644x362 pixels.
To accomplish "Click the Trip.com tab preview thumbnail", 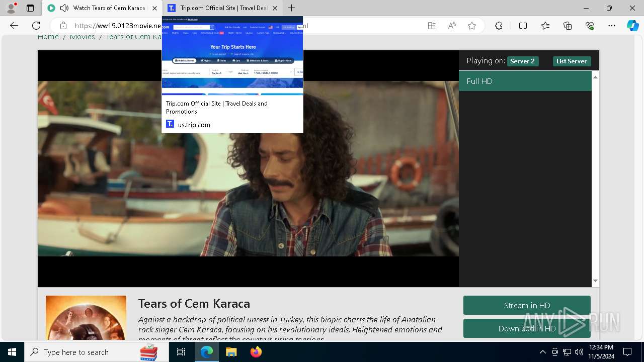I will 232,55.
